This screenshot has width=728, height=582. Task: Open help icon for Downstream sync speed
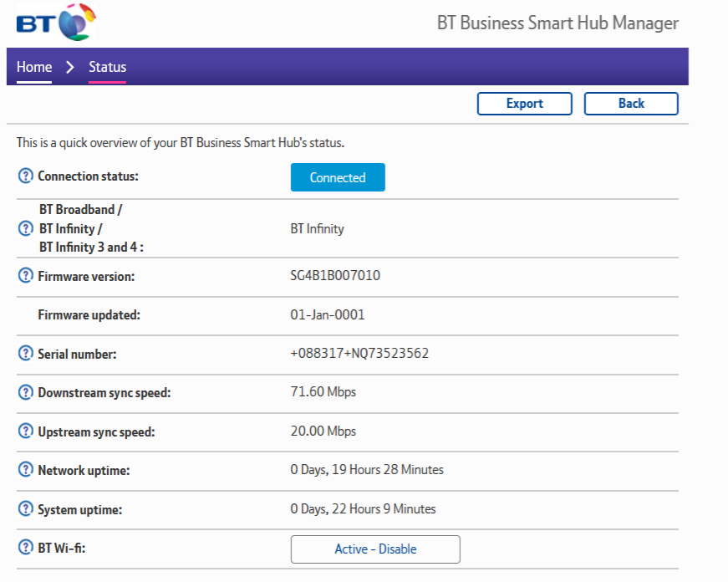(26, 392)
